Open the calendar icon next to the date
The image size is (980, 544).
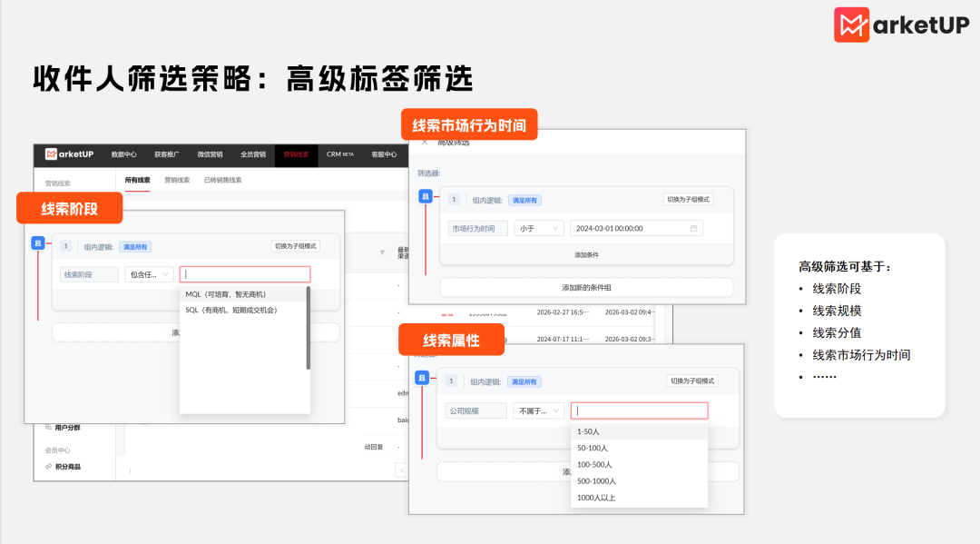tap(695, 229)
